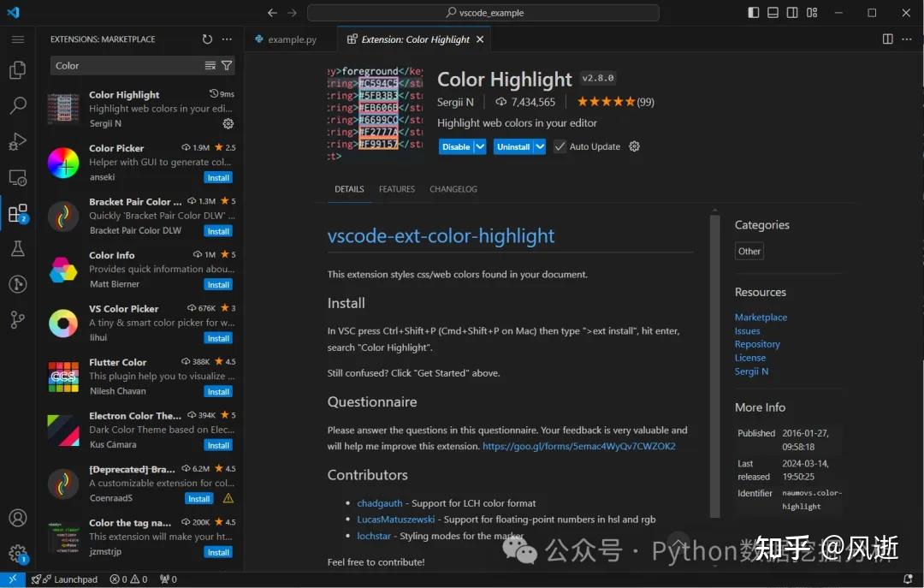Install the Flutter Color extension

pos(218,392)
